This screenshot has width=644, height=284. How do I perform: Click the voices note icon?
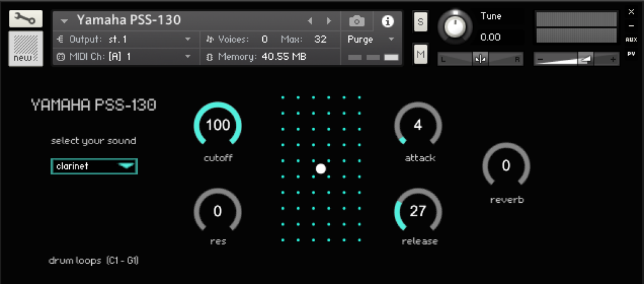coord(210,40)
